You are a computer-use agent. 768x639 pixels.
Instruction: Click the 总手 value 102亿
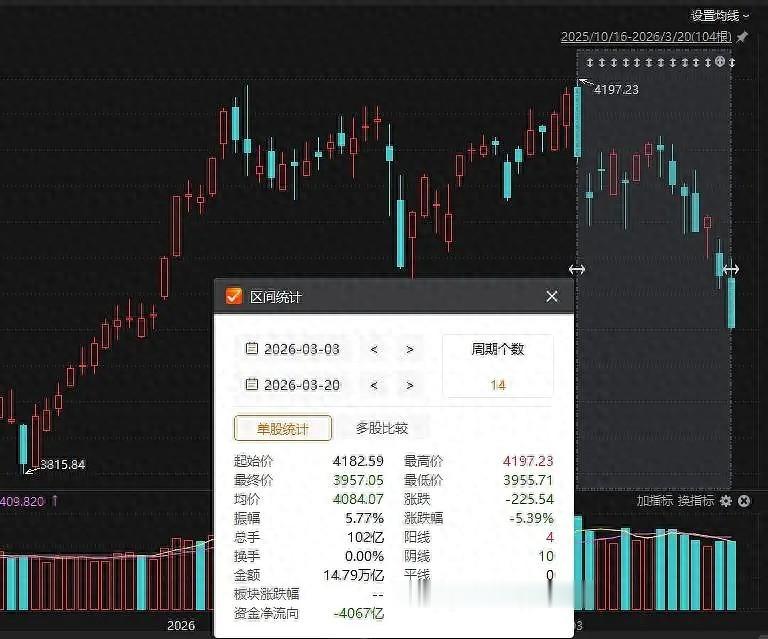365,537
